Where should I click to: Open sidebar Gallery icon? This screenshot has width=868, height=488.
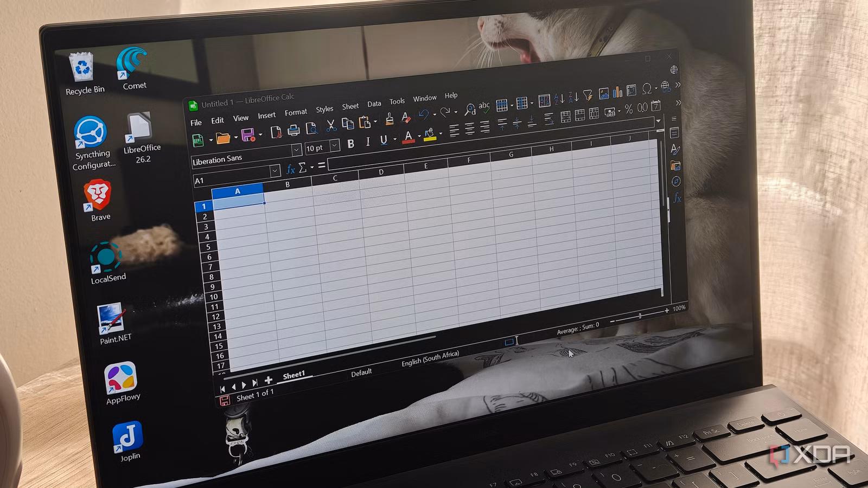[675, 165]
